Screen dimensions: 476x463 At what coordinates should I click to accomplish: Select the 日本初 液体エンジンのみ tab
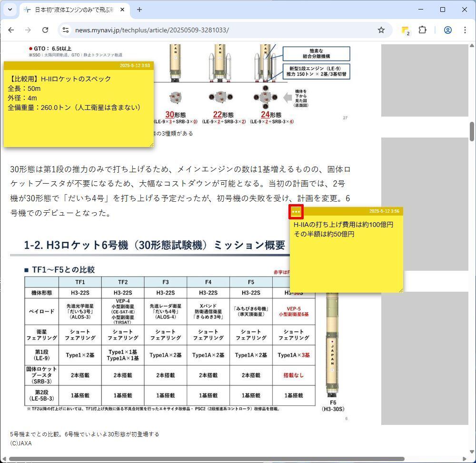pyautogui.click(x=74, y=10)
